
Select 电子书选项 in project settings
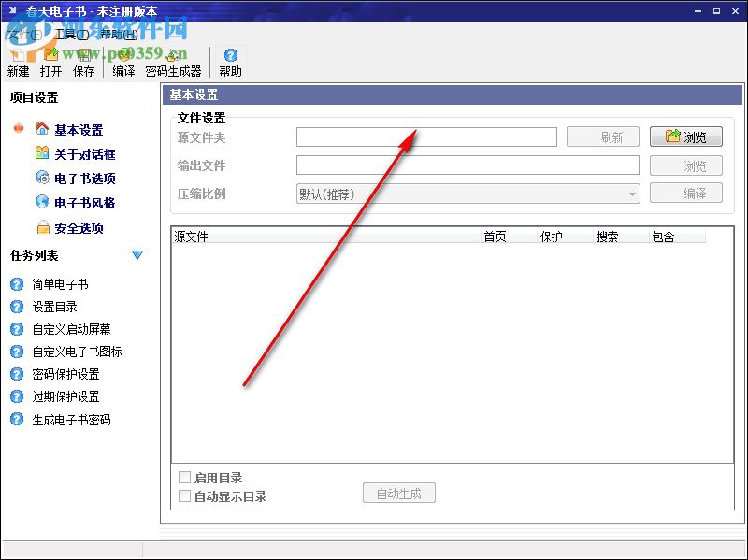tap(85, 179)
